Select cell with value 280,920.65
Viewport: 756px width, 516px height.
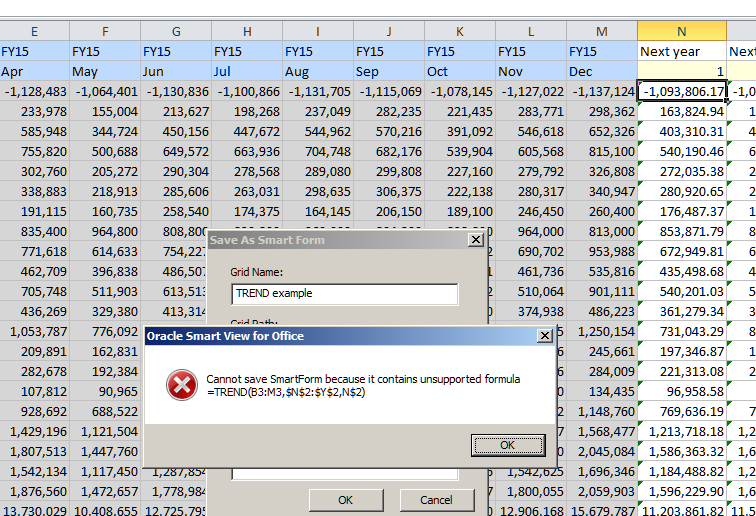click(x=682, y=191)
